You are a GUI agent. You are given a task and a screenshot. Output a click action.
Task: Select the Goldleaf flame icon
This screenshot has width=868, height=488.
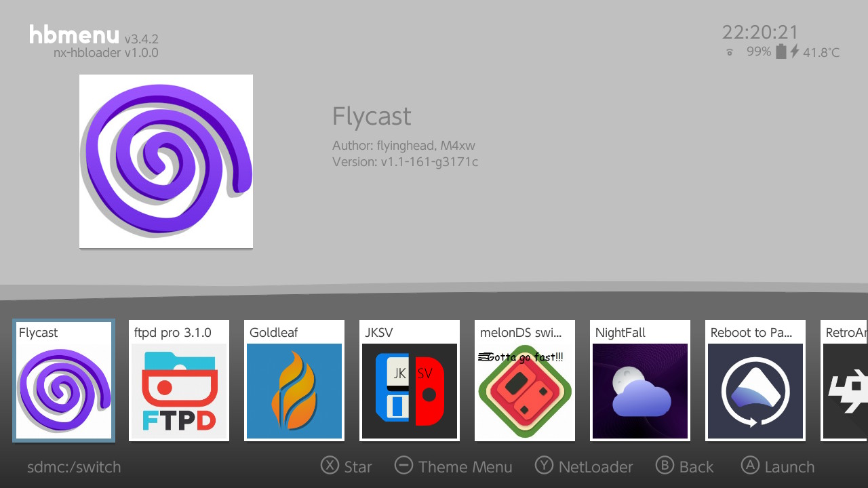click(294, 390)
